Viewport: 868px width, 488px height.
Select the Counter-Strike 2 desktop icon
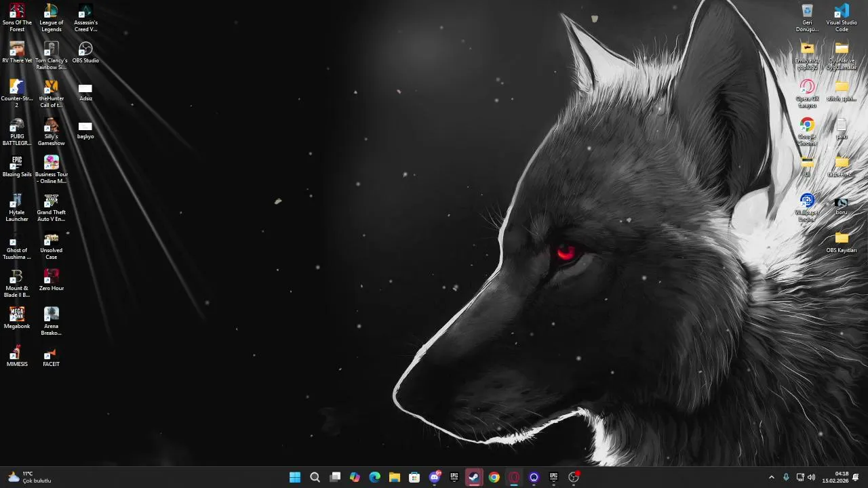[17, 94]
